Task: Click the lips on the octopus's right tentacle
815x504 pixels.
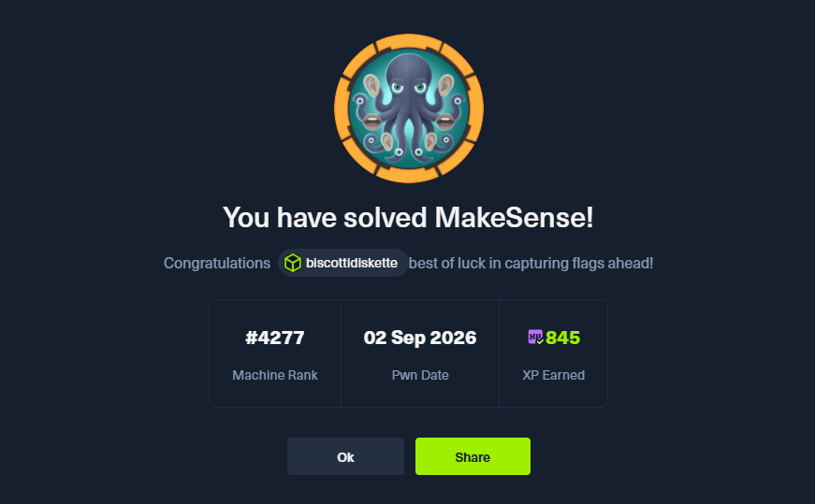Action: (x=444, y=122)
